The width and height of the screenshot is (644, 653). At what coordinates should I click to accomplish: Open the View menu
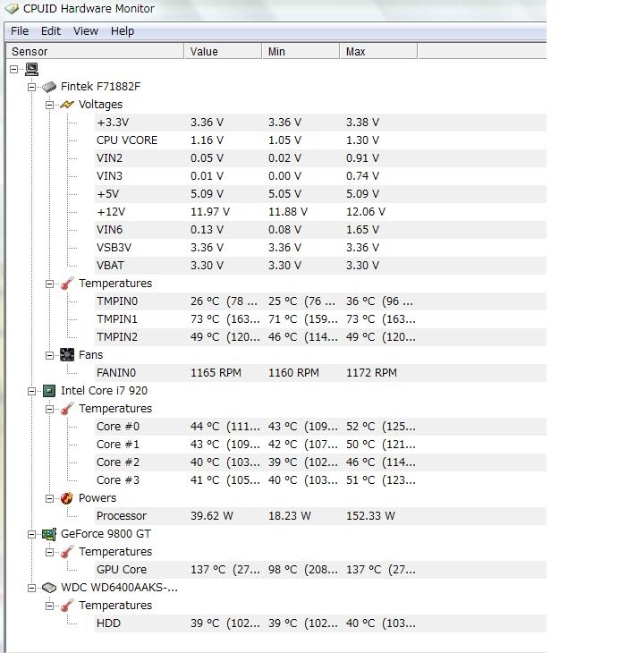coord(86,31)
